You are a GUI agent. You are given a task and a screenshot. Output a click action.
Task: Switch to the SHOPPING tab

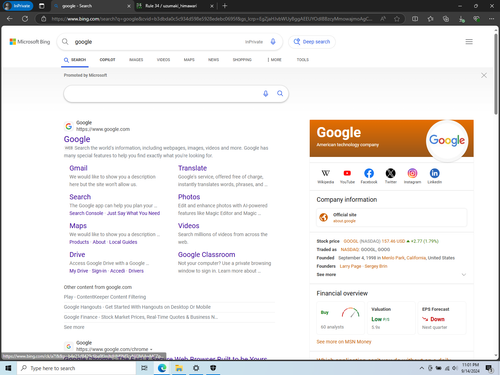coord(242,60)
